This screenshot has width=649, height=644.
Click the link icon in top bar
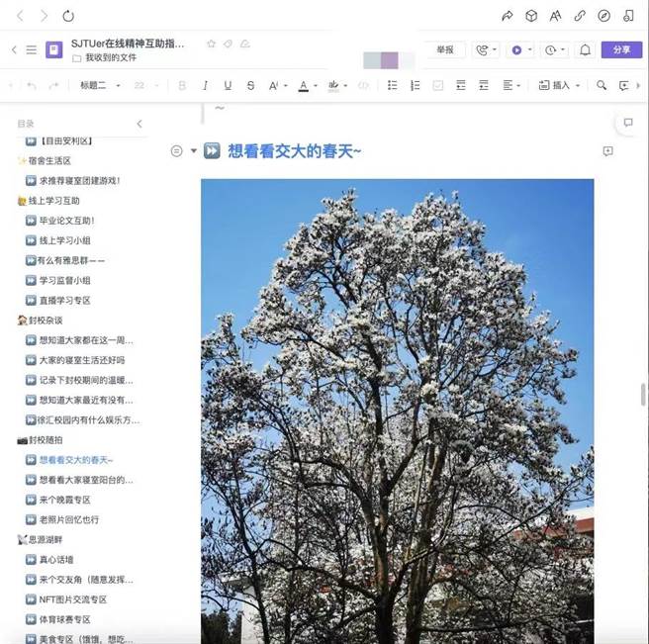(x=580, y=16)
